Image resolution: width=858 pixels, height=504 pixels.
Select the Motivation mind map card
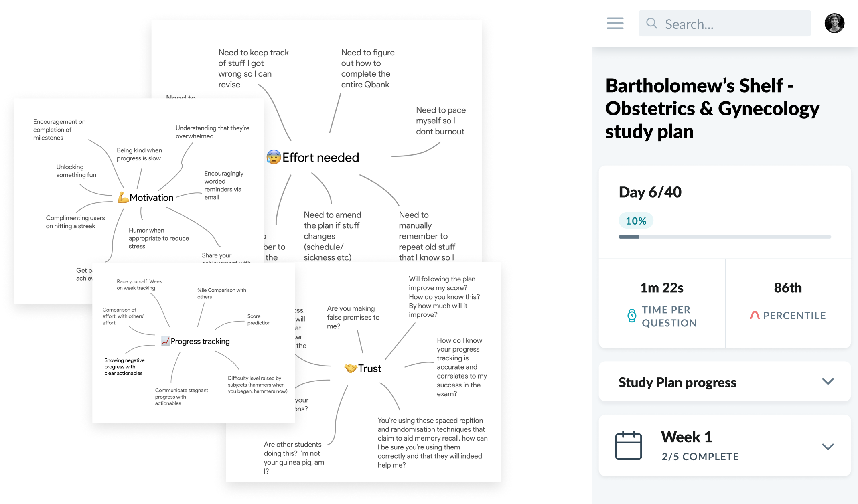(139, 200)
